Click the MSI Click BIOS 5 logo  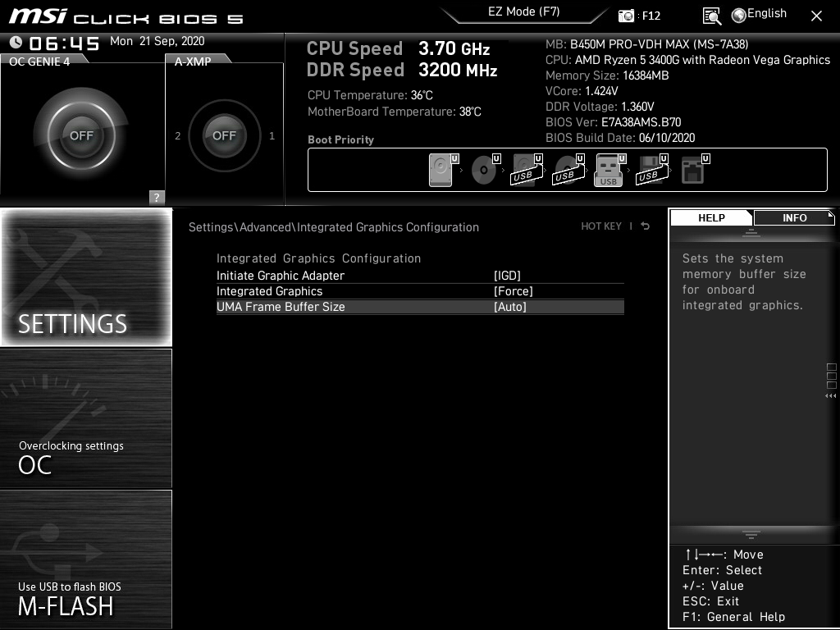(x=126, y=16)
